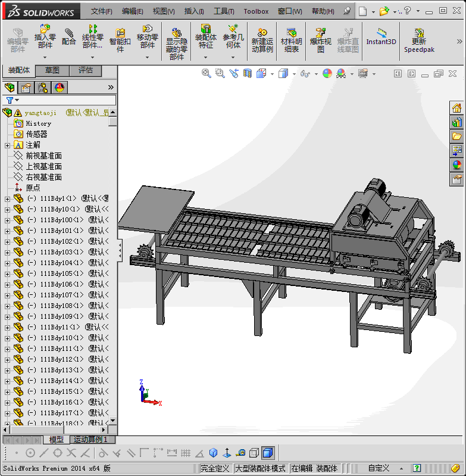Open the PropertyManager tab icon
Viewport: 466px width, 476px height.
26,88
